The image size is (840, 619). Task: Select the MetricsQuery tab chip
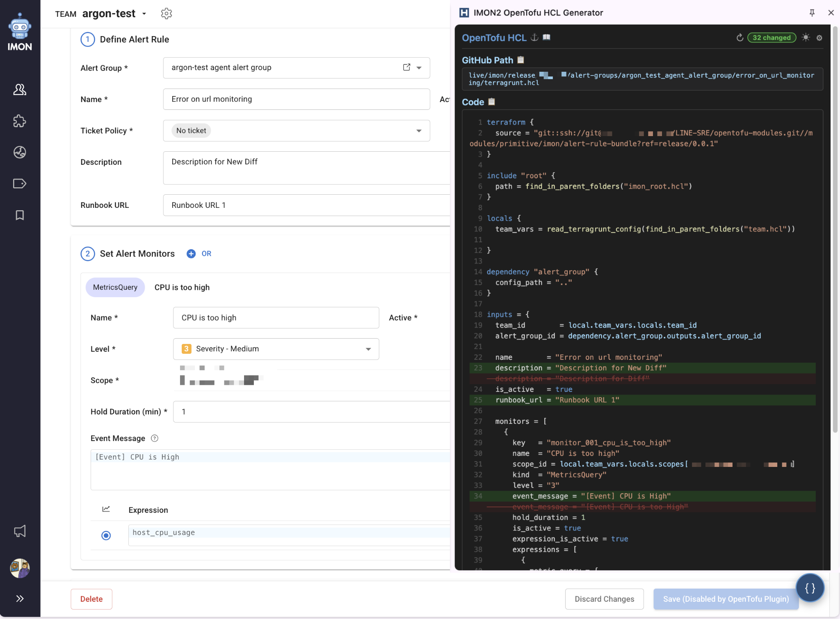click(x=115, y=287)
